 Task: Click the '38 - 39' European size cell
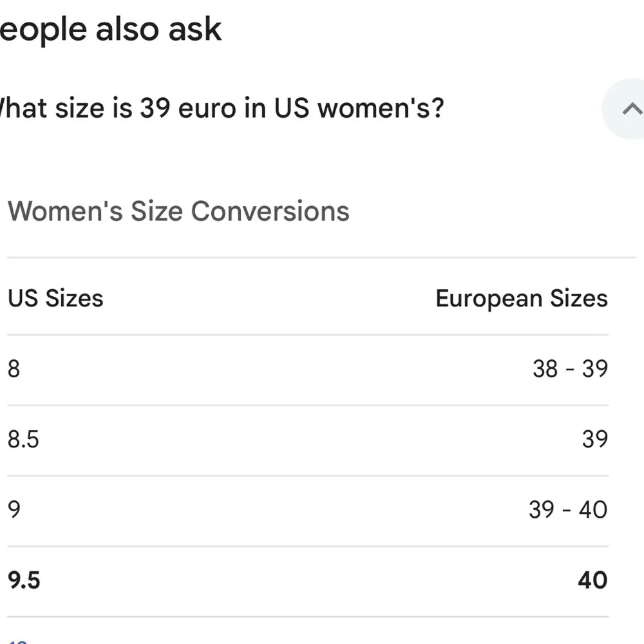click(570, 369)
